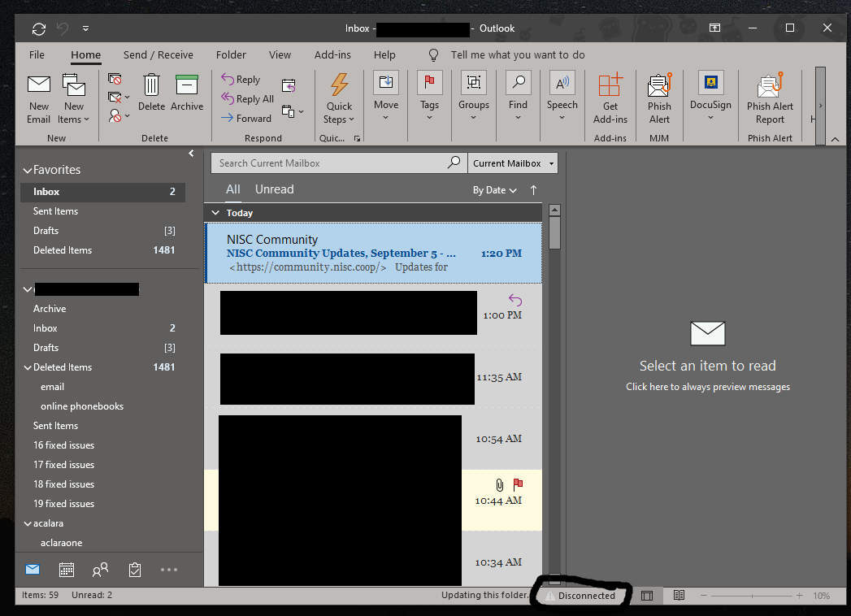Click the Reply button

241,80
